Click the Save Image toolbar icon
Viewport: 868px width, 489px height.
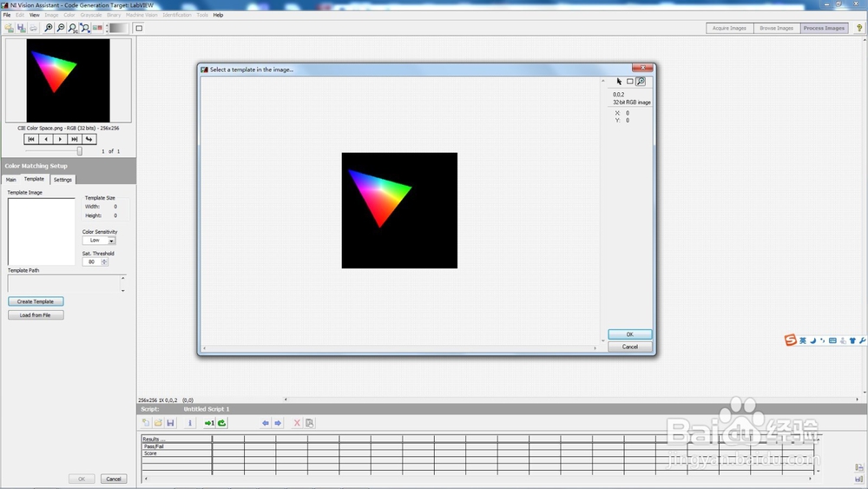point(21,28)
